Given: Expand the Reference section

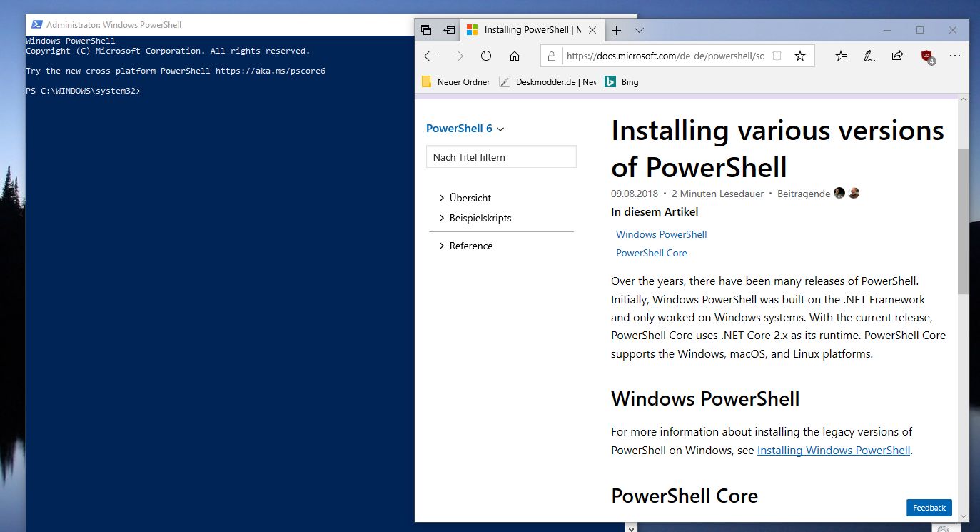Looking at the screenshot, I should pyautogui.click(x=471, y=246).
